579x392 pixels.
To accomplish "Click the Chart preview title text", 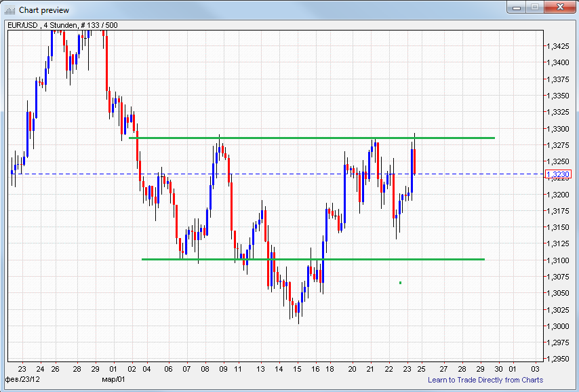I will coord(44,10).
